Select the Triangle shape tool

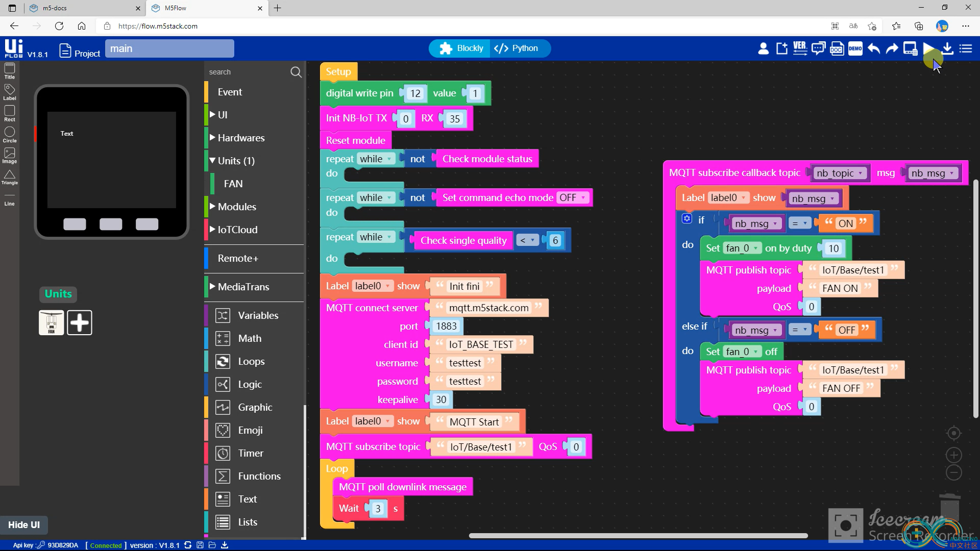point(10,177)
